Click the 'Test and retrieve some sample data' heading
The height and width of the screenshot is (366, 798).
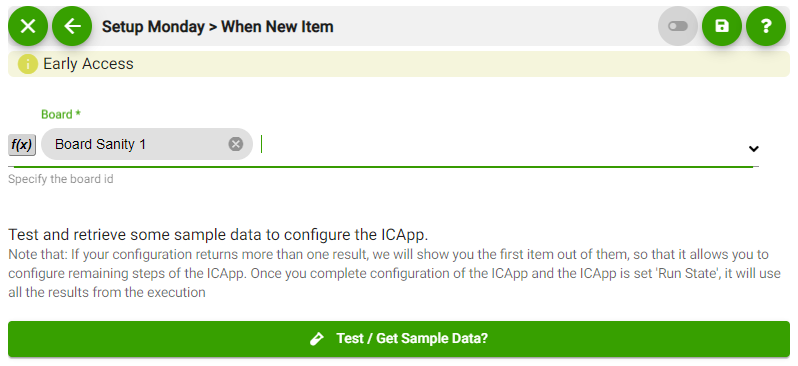(x=218, y=235)
